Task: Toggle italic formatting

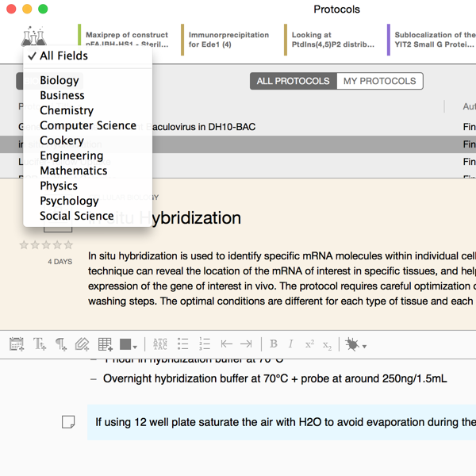Action: (x=290, y=344)
